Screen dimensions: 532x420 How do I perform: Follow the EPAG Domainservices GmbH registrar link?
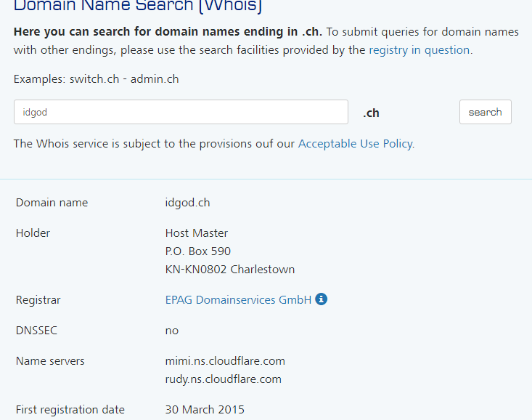coord(238,300)
